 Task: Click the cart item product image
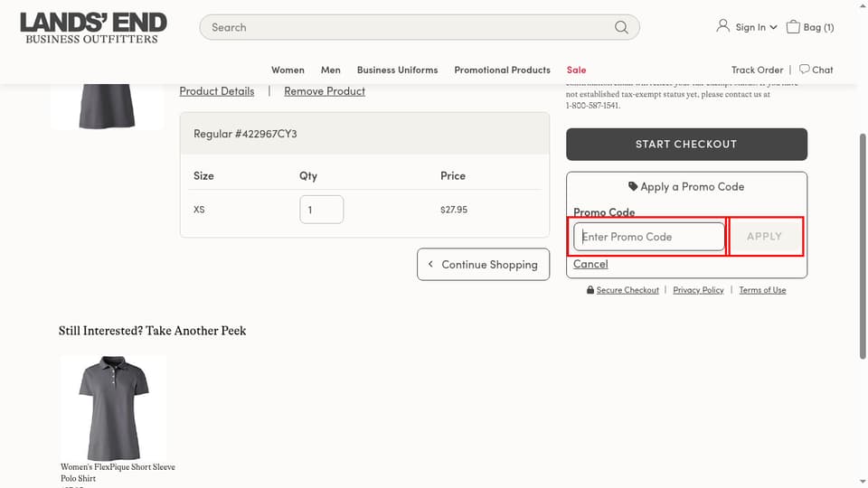(107, 107)
